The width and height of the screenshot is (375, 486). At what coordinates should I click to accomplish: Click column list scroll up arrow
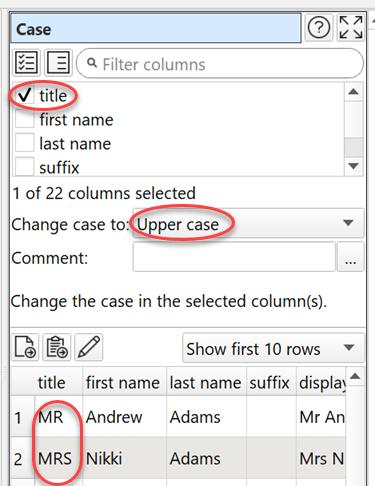(x=353, y=92)
